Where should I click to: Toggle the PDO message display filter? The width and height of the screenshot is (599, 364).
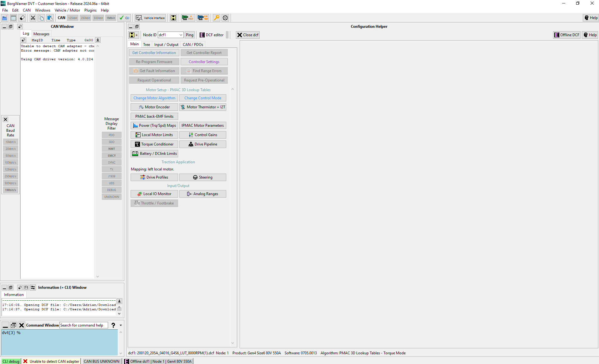112,135
